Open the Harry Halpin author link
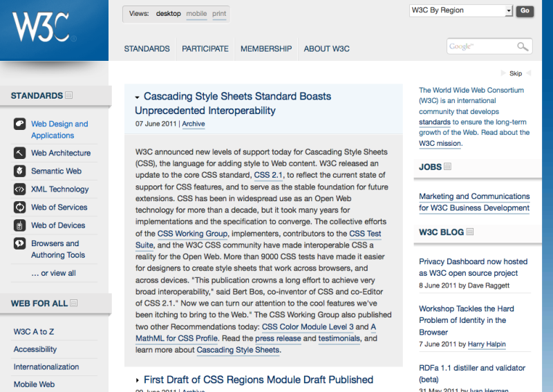This screenshot has height=392, width=553. click(487, 344)
